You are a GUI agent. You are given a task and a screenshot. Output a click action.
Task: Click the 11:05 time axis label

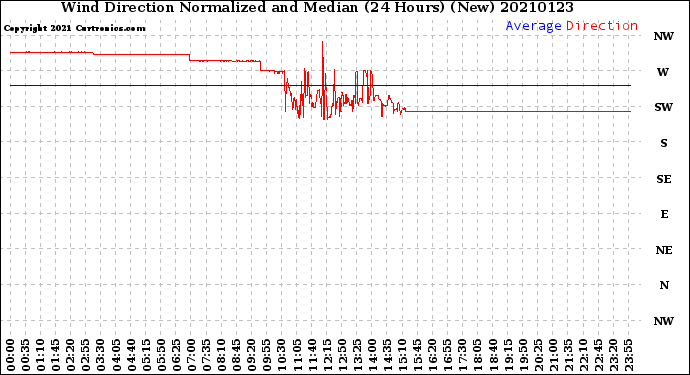click(x=297, y=355)
